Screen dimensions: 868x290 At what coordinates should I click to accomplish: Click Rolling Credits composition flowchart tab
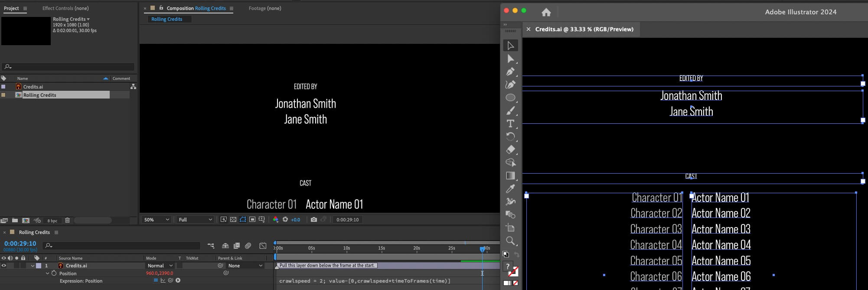pos(170,19)
